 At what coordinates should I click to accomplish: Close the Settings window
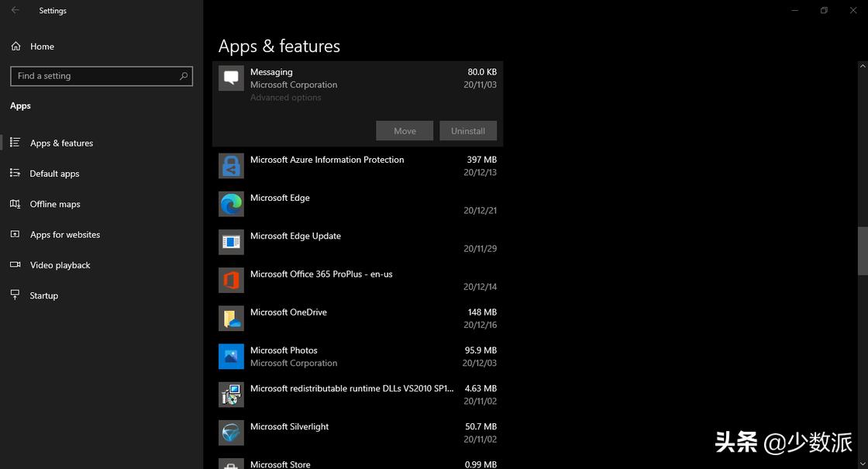853,10
